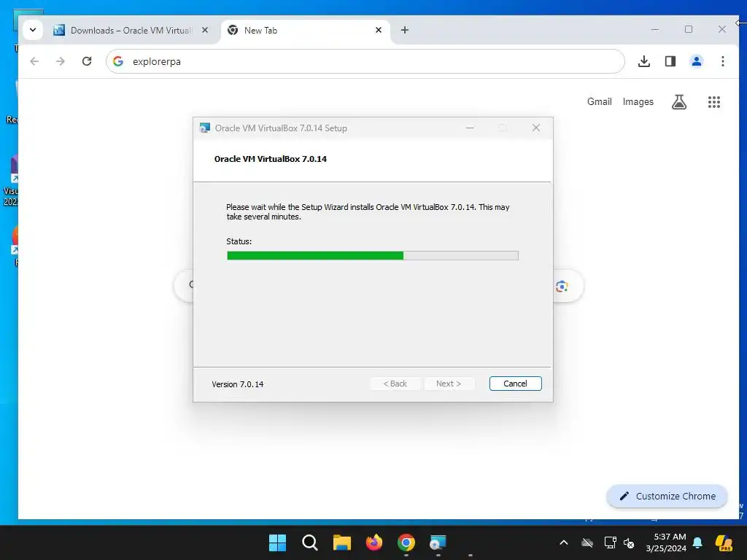Toggle the Chrome side panel icon
This screenshot has width=747, height=560.
point(670,61)
